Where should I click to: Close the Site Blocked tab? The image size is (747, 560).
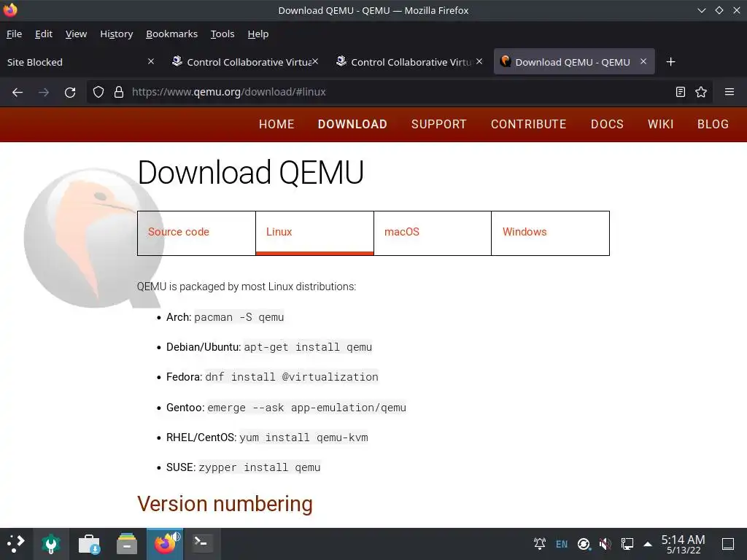151,61
